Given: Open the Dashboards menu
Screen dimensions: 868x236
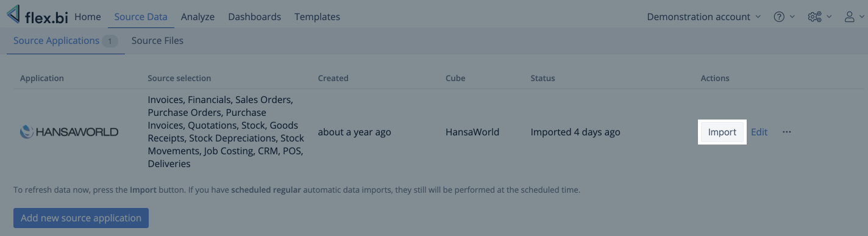Looking at the screenshot, I should tap(254, 16).
